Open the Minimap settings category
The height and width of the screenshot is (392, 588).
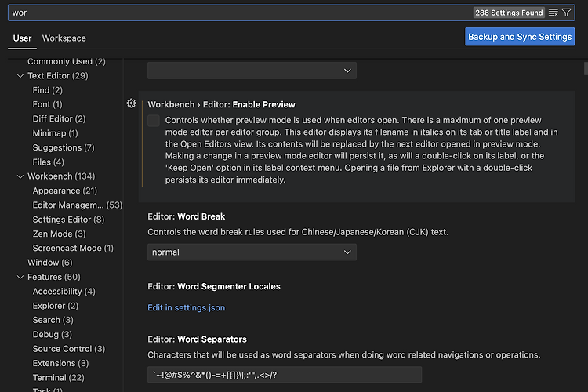click(x=55, y=133)
